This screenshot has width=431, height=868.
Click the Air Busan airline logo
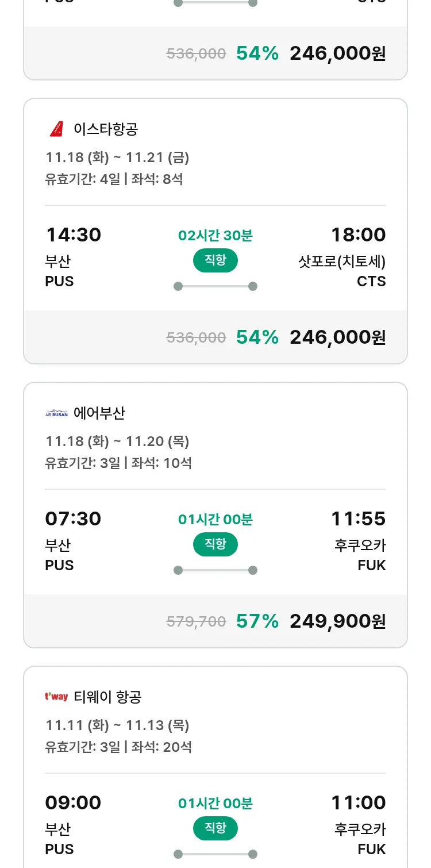(x=56, y=413)
